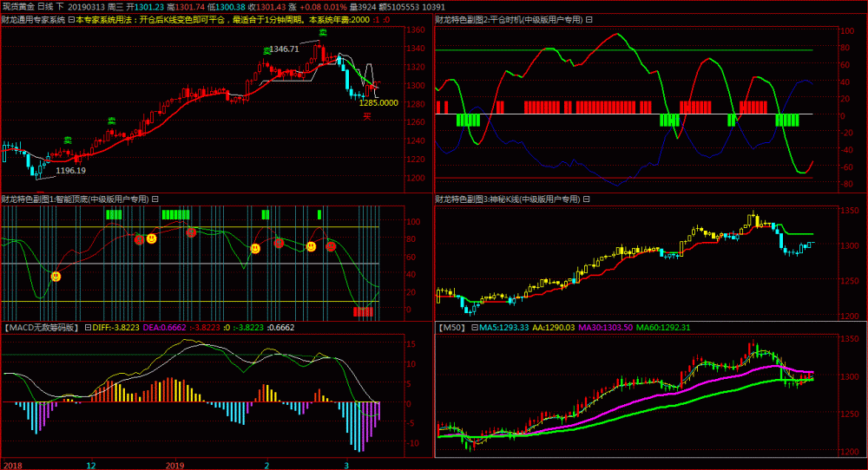This screenshot has height=470, width=868.
Task: Click the lowest yellow smiley near level 40
Action: [x=56, y=276]
